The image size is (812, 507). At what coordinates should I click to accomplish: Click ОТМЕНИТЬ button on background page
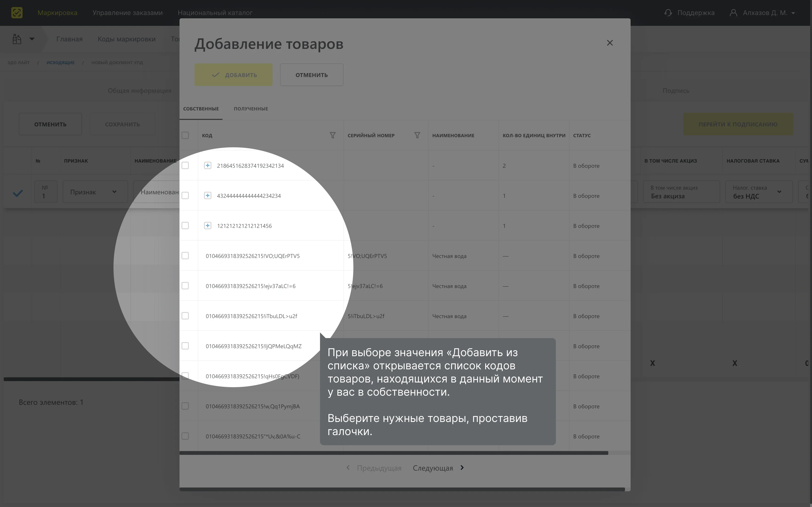pyautogui.click(x=50, y=124)
